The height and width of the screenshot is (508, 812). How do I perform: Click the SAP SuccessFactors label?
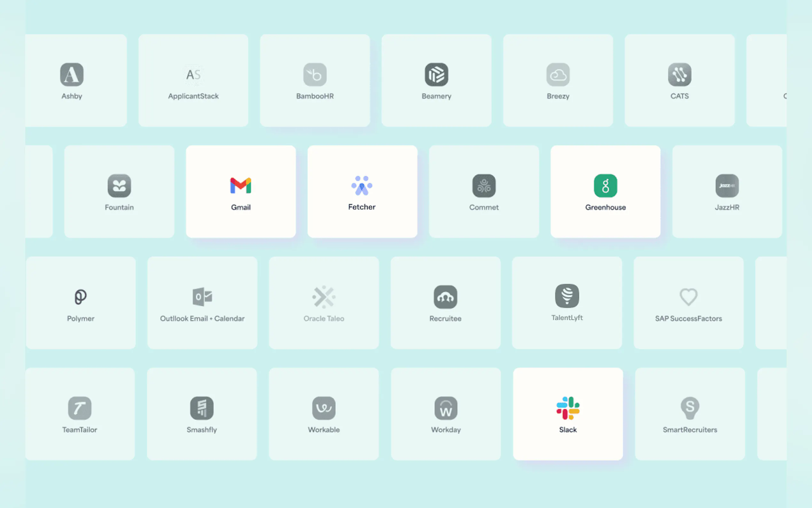pos(689,319)
